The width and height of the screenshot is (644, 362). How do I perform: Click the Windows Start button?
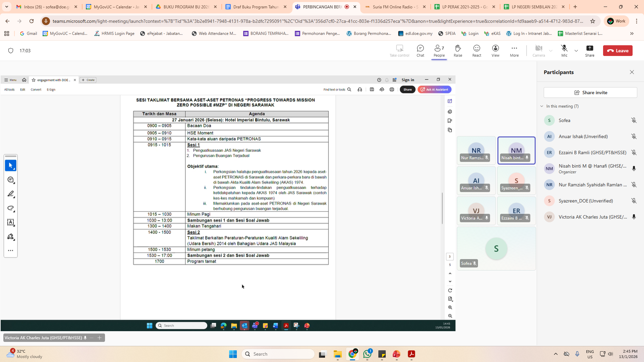point(233,354)
